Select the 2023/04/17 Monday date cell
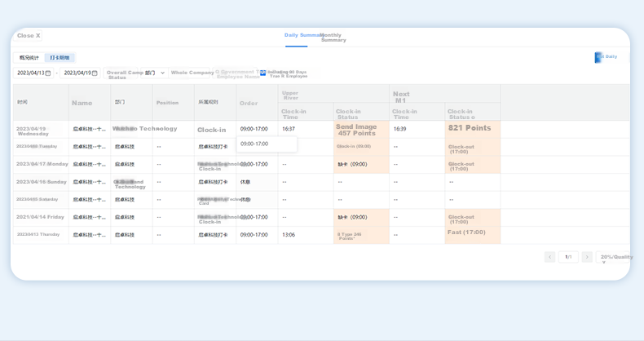The height and width of the screenshot is (341, 644). (x=42, y=164)
